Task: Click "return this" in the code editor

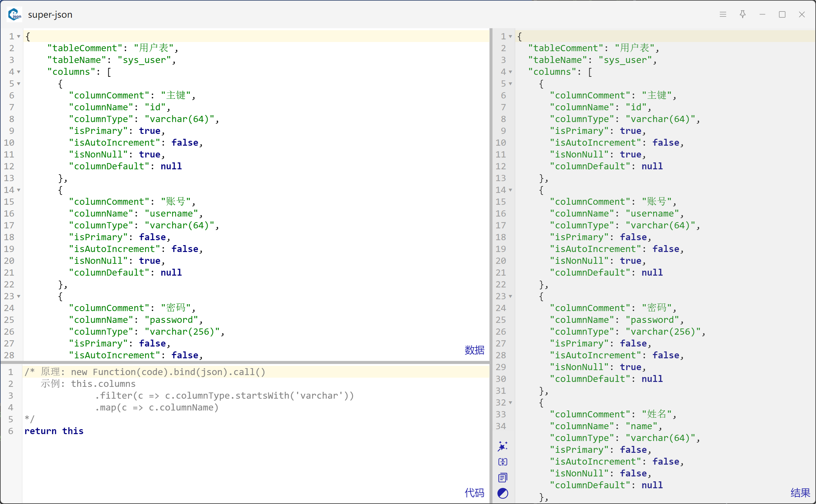Action: (54, 431)
